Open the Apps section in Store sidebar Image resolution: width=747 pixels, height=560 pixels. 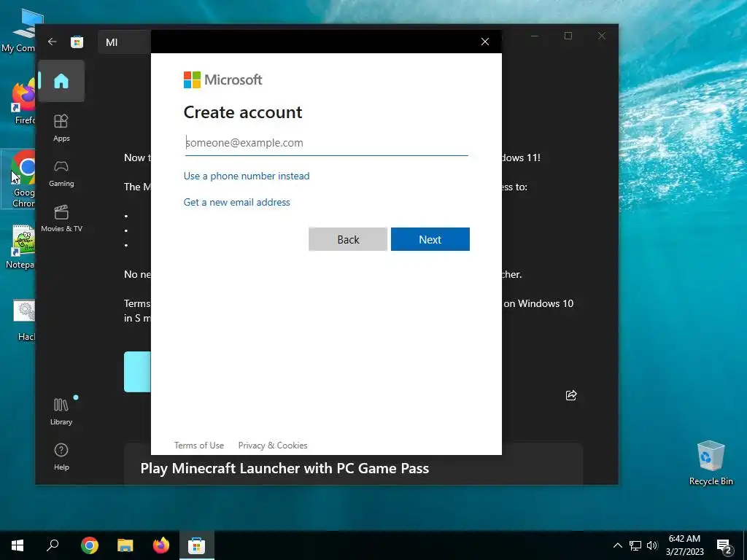(61, 128)
